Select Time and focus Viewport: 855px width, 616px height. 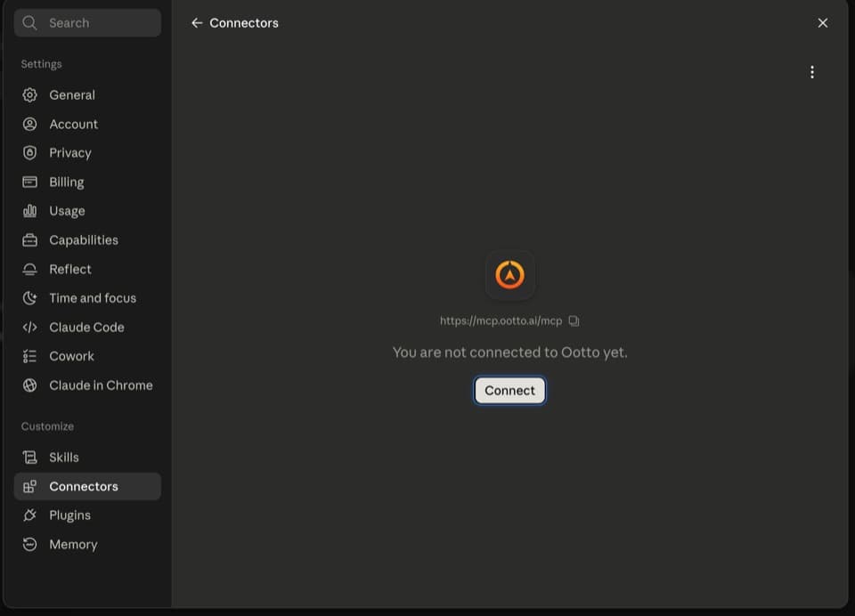pos(87,297)
